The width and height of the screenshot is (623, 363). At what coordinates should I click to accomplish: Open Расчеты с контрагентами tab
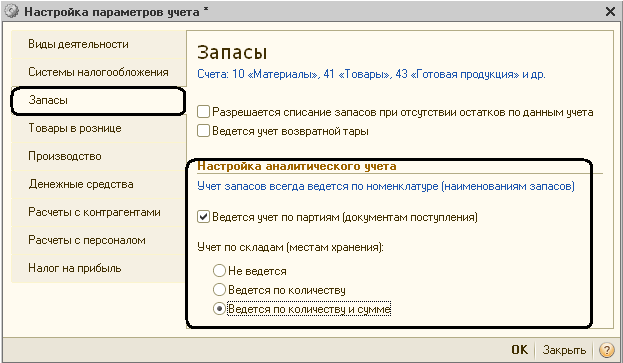click(x=99, y=212)
